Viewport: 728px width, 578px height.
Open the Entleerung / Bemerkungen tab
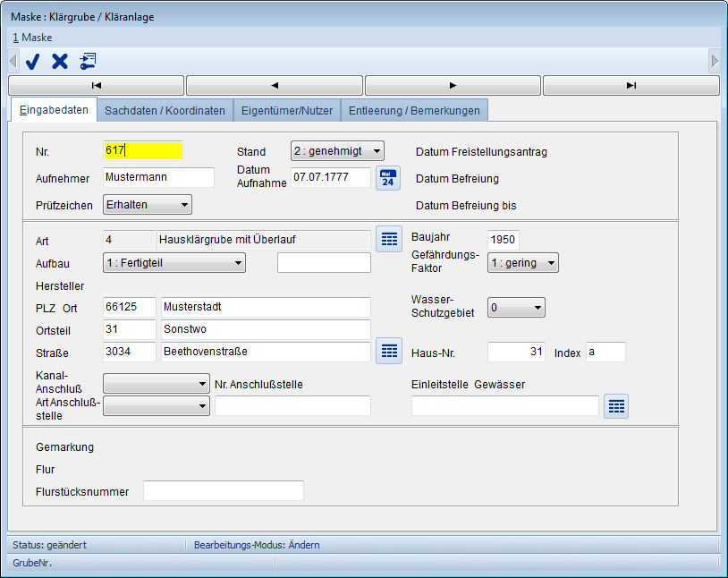click(414, 111)
